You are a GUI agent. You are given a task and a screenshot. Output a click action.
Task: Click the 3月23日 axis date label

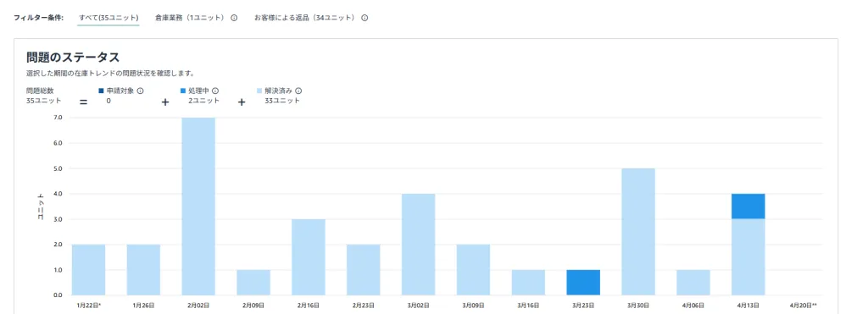pyautogui.click(x=583, y=305)
